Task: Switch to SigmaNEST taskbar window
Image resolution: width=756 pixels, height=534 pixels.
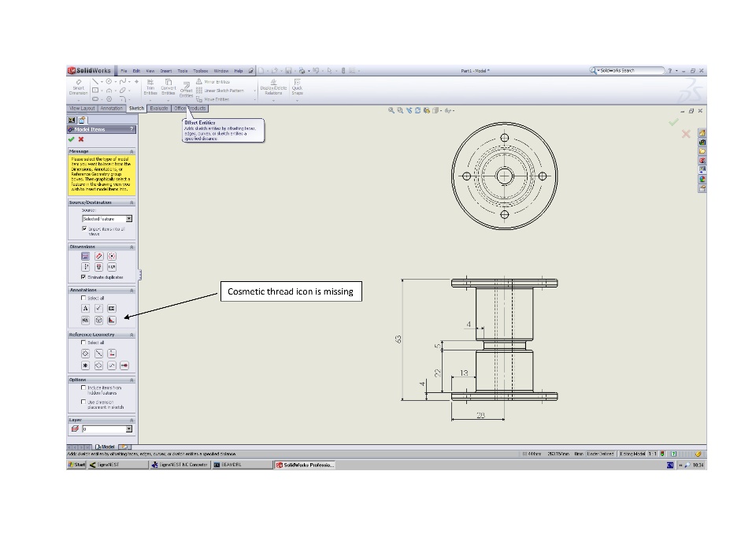Action: [118, 465]
